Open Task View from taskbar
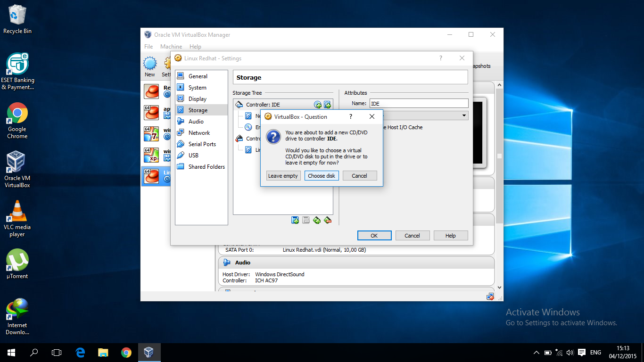The image size is (644, 362). coord(57,352)
